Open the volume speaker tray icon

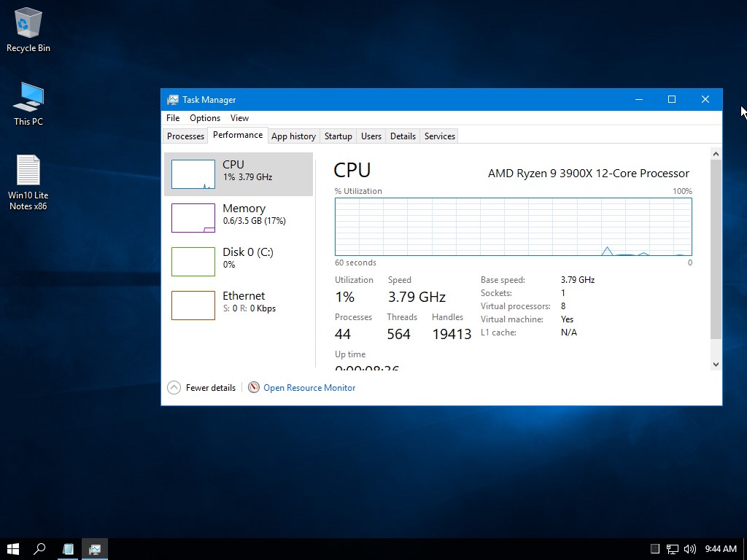(689, 549)
